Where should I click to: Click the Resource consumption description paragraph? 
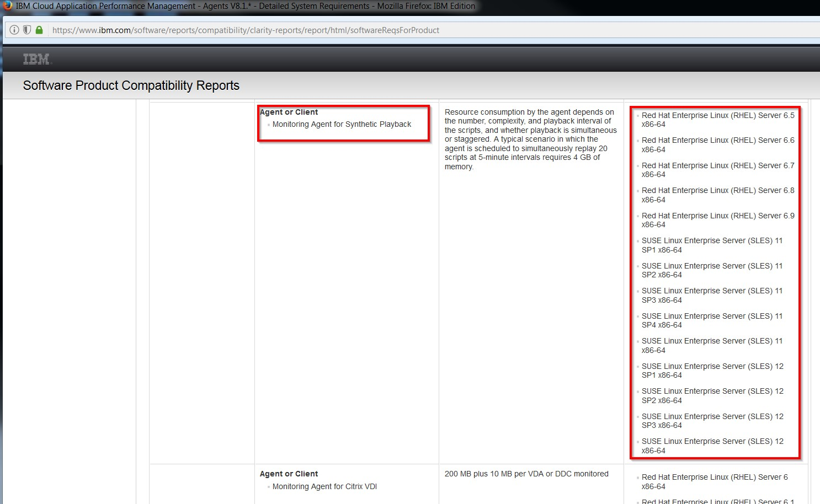click(x=530, y=139)
